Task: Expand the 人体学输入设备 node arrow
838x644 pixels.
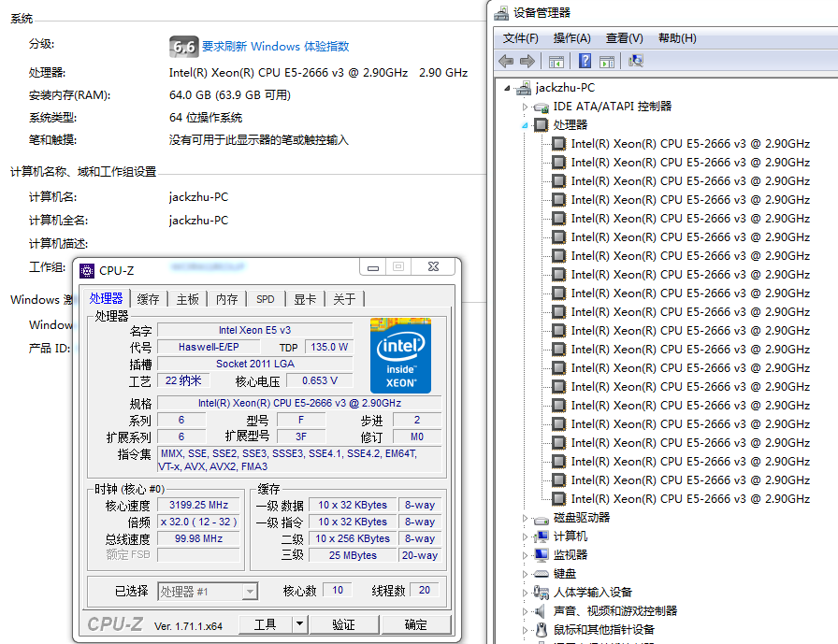Action: click(525, 593)
